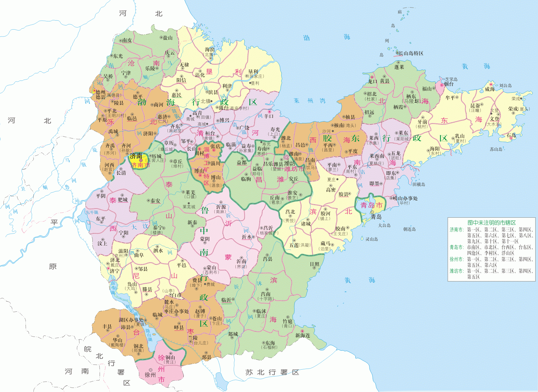Click the 苏北行署区 label
The image size is (538, 392).
272,372
